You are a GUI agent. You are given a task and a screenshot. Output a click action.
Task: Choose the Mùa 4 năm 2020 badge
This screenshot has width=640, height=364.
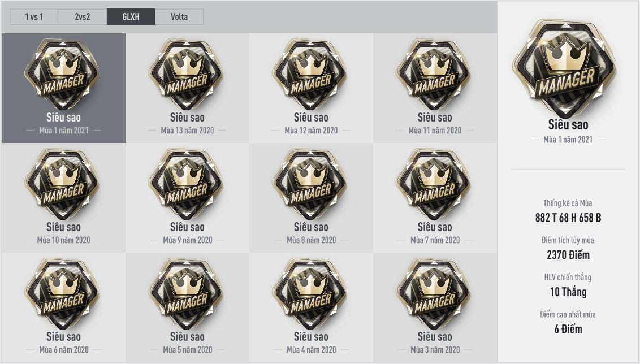310,294
